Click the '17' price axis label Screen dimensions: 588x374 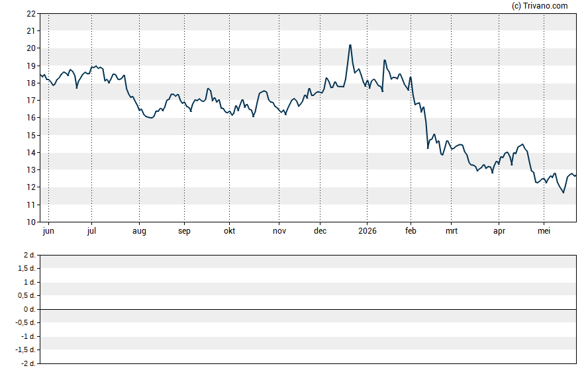31,101
